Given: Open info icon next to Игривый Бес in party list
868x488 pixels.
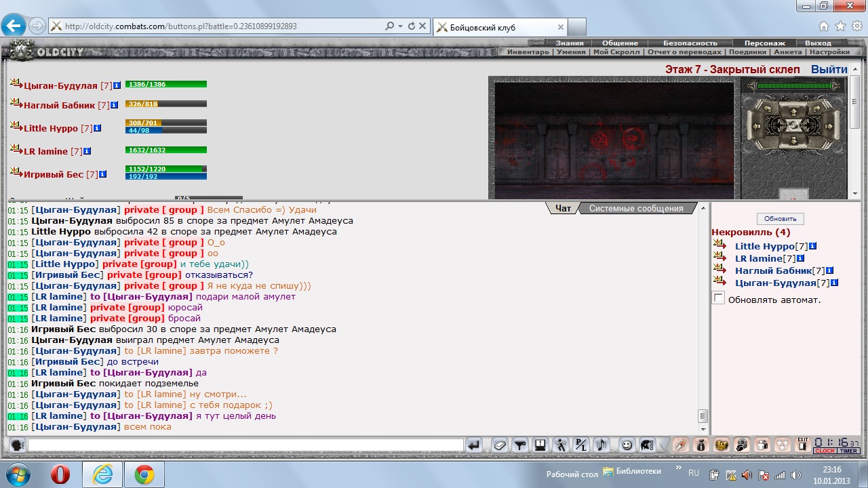Looking at the screenshot, I should coord(102,174).
